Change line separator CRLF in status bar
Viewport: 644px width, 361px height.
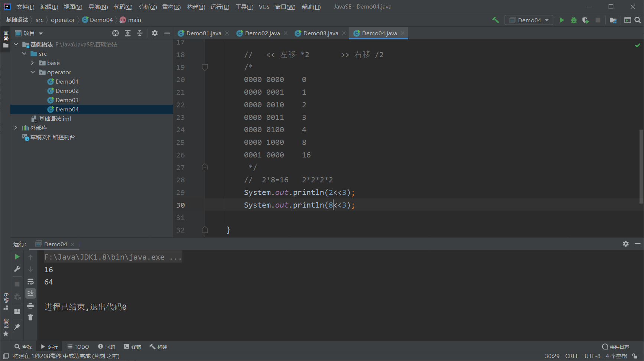572,356
